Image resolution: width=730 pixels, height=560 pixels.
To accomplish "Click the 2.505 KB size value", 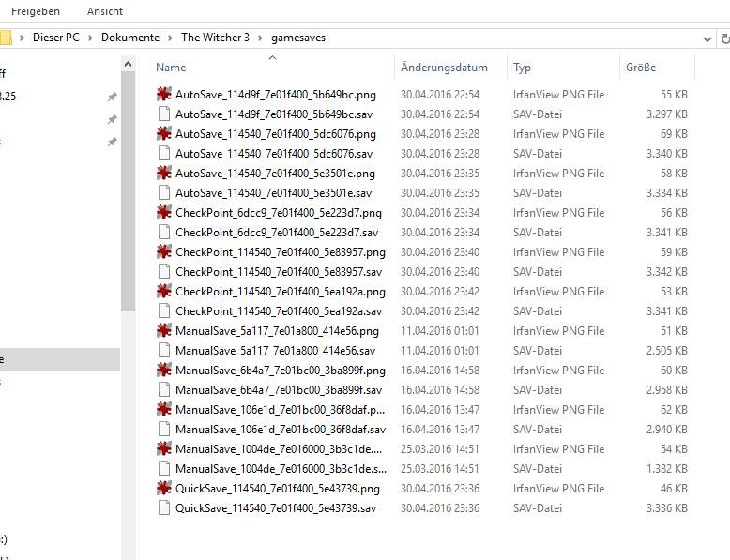I will tap(667, 351).
